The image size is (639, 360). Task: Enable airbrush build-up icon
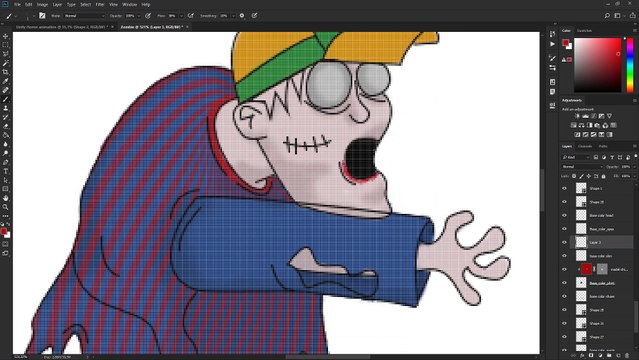190,15
